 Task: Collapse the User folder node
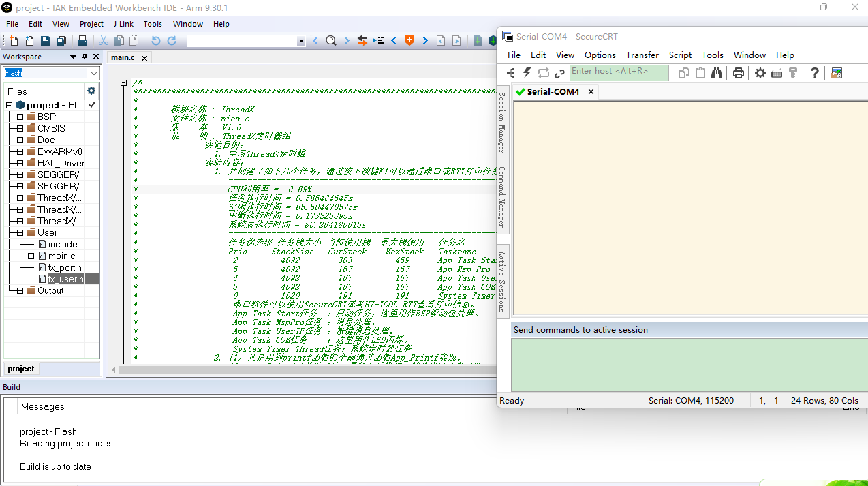coord(20,232)
